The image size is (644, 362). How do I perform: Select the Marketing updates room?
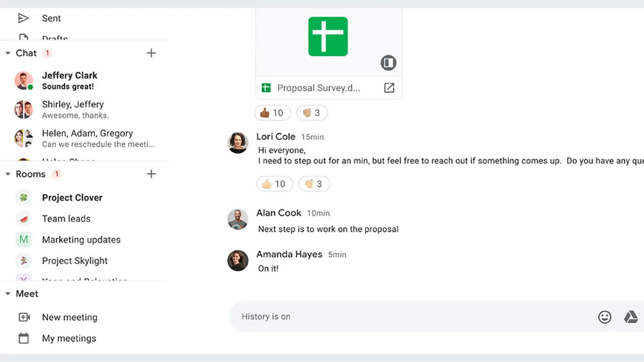point(81,240)
